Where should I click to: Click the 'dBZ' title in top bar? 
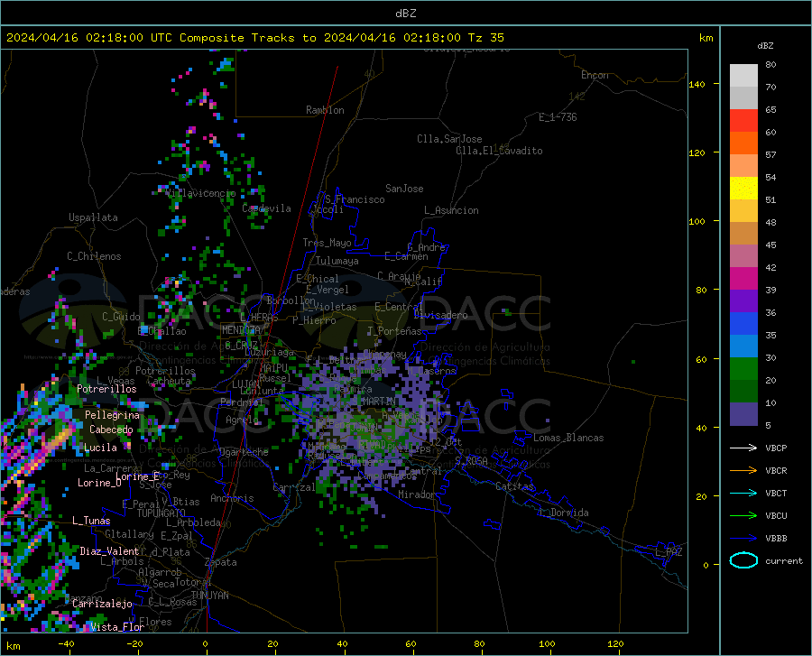tap(405, 14)
